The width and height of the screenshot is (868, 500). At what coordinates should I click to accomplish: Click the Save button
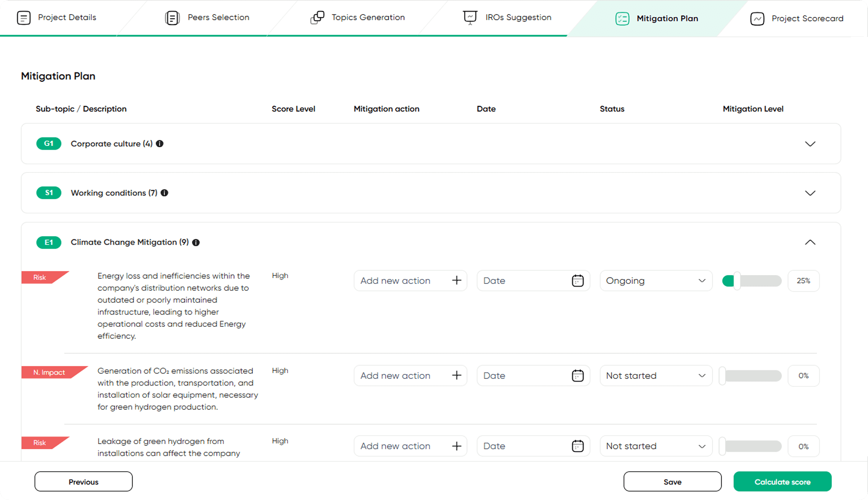(x=672, y=482)
